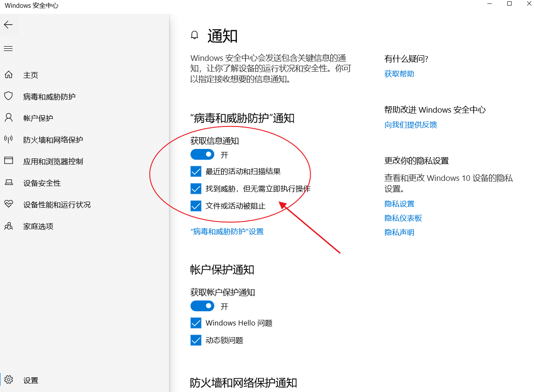Uncheck 最近的活动和扫描结果
Screen dimensions: 534x392
(x=196, y=171)
